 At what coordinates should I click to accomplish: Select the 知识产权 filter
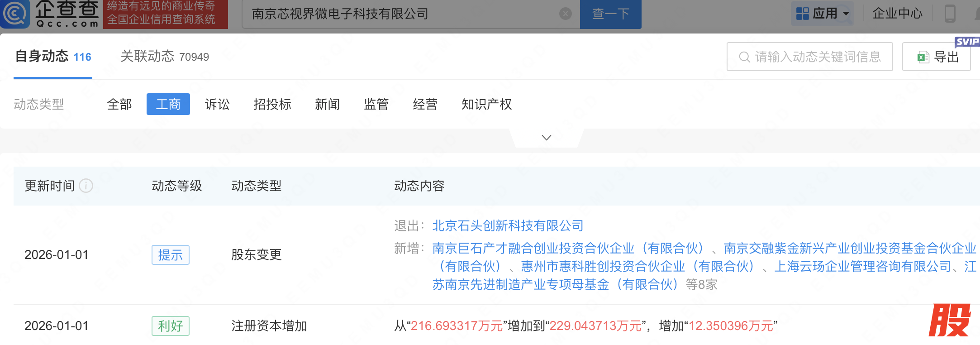[x=486, y=105]
